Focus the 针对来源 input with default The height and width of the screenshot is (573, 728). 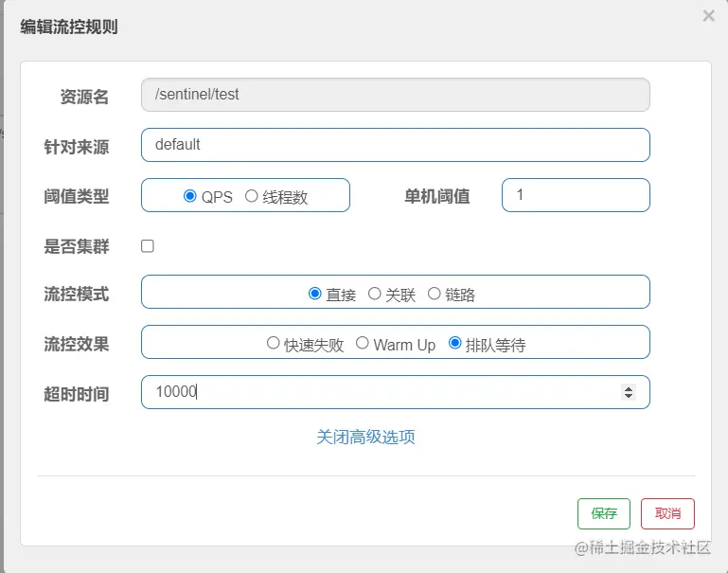click(x=395, y=145)
